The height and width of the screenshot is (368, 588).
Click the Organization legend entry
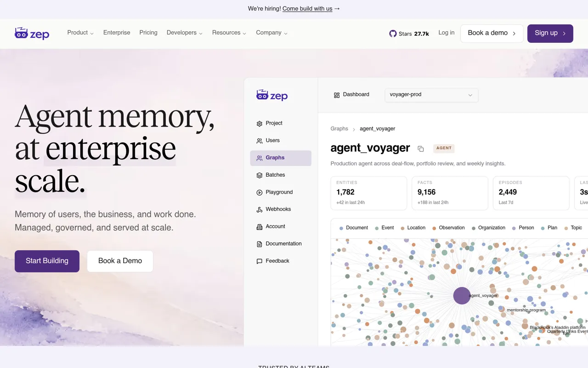[x=489, y=228]
